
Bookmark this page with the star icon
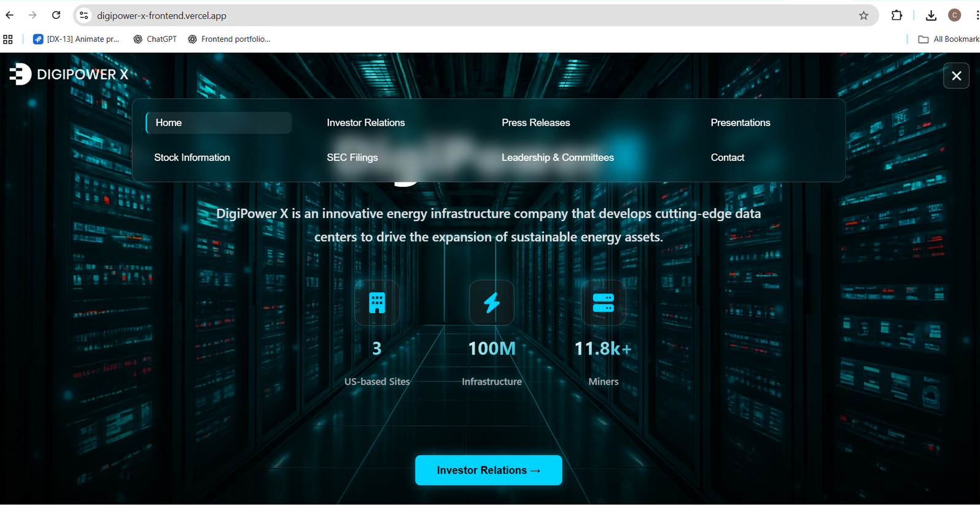tap(863, 15)
